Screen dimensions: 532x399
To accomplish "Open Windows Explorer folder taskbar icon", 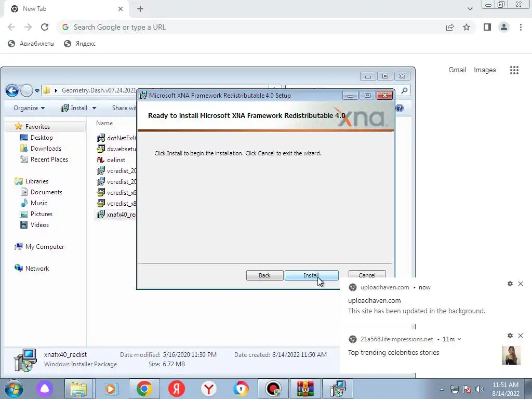I will click(x=79, y=389).
